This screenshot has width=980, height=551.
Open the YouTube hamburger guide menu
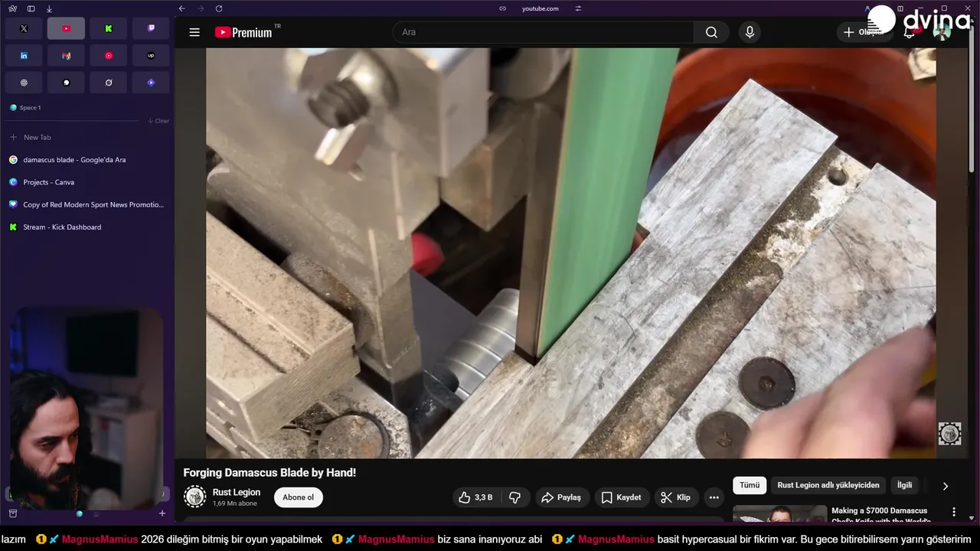click(x=194, y=32)
